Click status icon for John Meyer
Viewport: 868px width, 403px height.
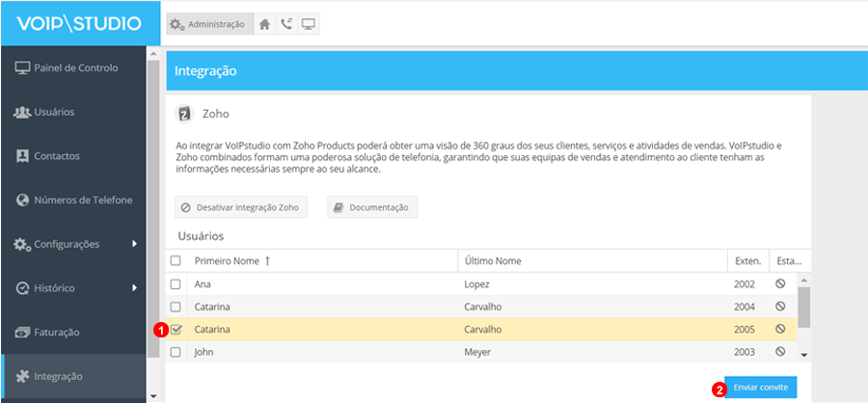[780, 351]
